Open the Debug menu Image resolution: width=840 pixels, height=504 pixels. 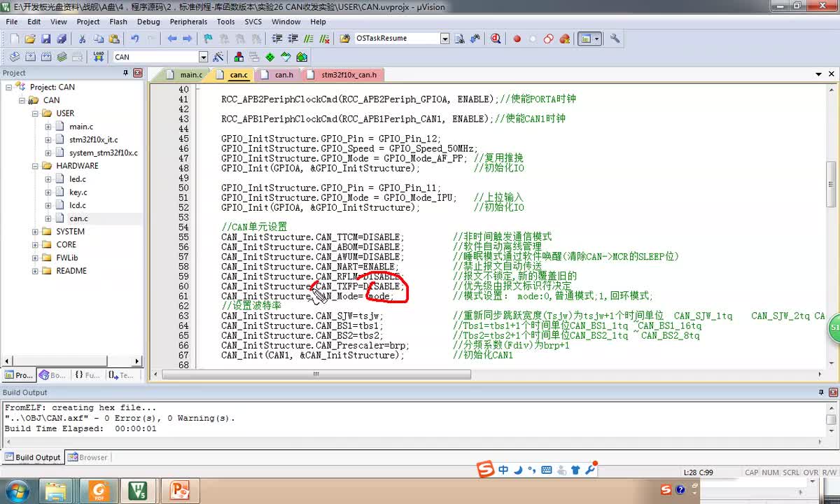pos(148,22)
